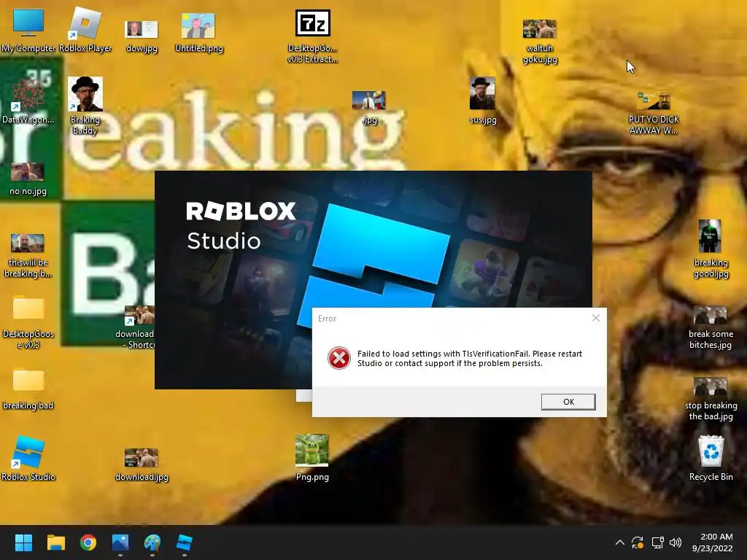Select the no no.jpg file icon
The width and height of the screenshot is (747, 560).
(28, 179)
